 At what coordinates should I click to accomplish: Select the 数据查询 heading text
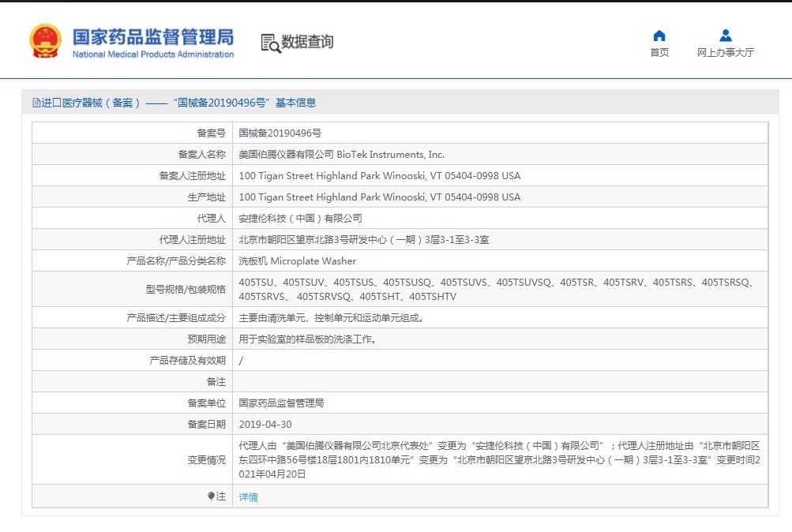[x=307, y=42]
